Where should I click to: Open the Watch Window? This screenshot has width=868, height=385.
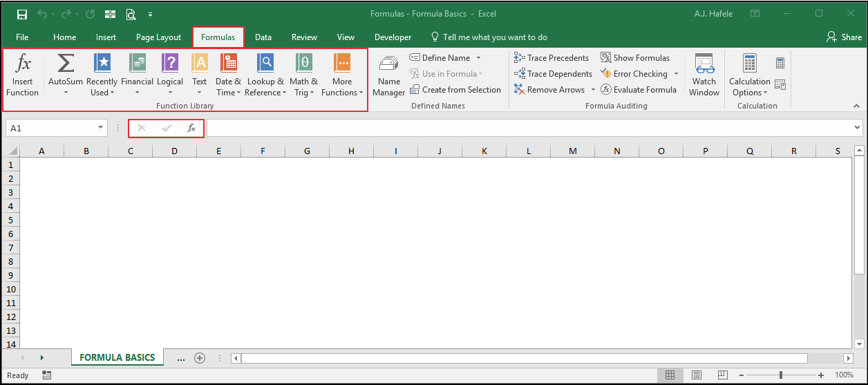point(704,76)
